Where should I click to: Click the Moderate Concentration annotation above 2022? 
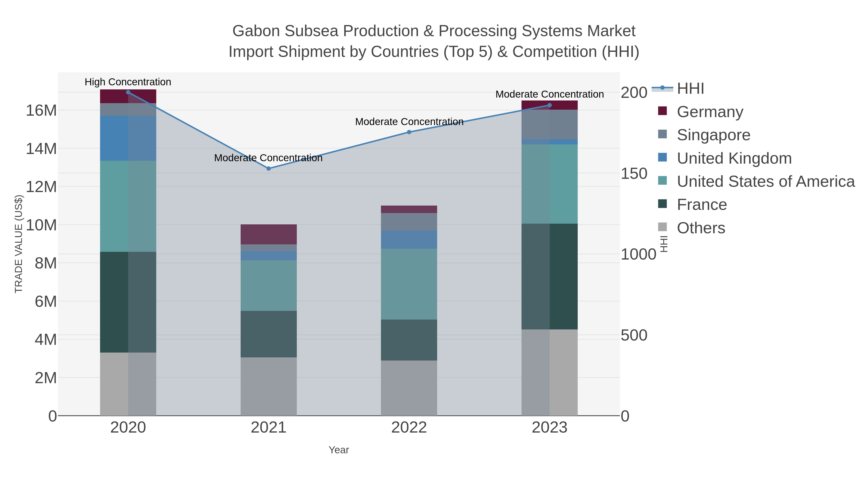(409, 122)
